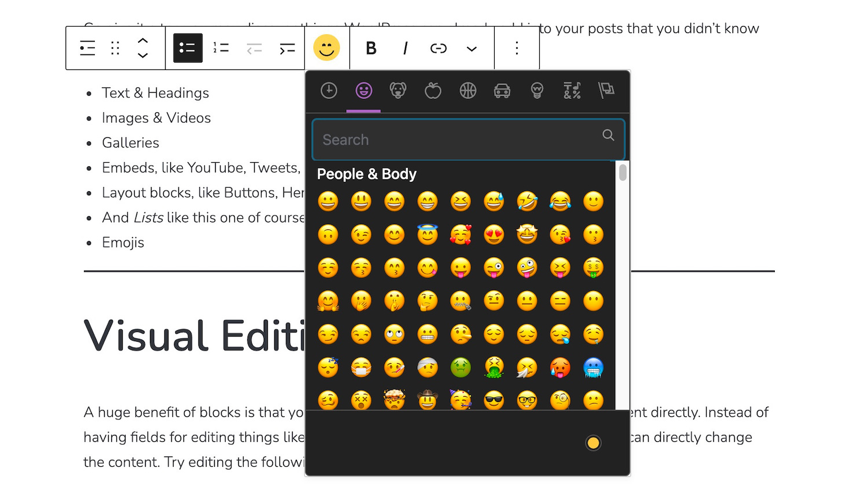This screenshot has width=868, height=490.
Task: Open the yellow skin tone selector
Action: pos(593,443)
